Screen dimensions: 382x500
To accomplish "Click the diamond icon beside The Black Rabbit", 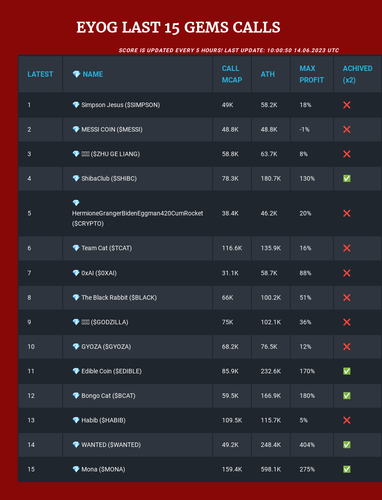I will point(76,298).
